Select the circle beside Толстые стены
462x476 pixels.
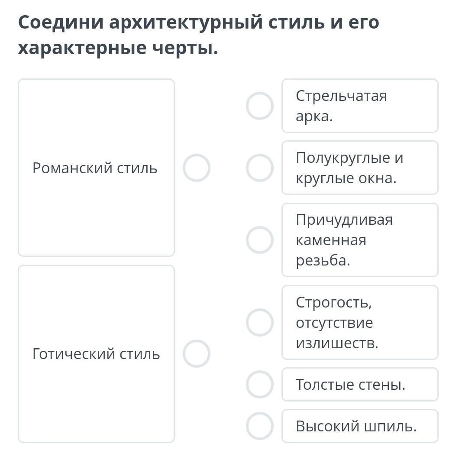click(259, 384)
